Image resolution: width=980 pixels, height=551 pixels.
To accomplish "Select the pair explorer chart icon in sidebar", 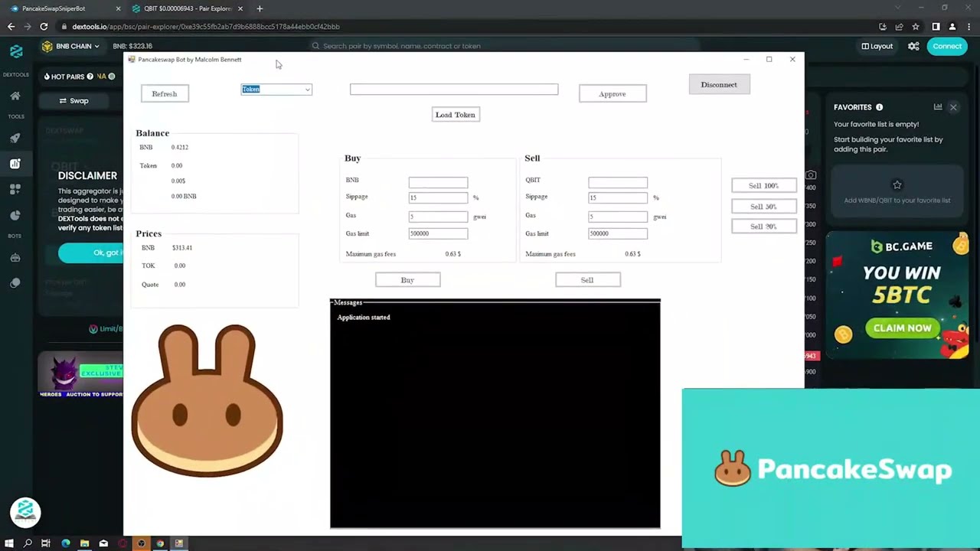I will click(15, 163).
